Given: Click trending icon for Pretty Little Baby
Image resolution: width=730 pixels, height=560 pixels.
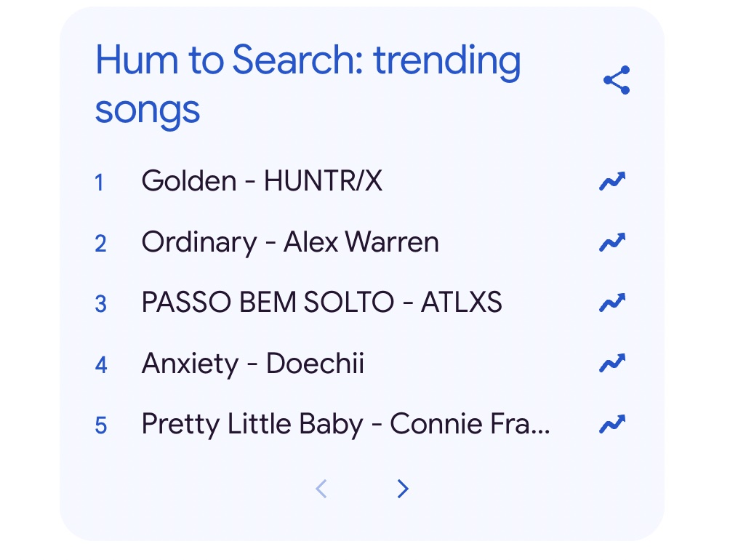Looking at the screenshot, I should tap(612, 424).
